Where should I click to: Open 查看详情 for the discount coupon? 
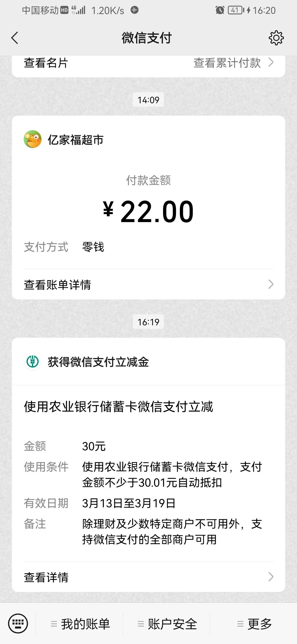point(46,577)
